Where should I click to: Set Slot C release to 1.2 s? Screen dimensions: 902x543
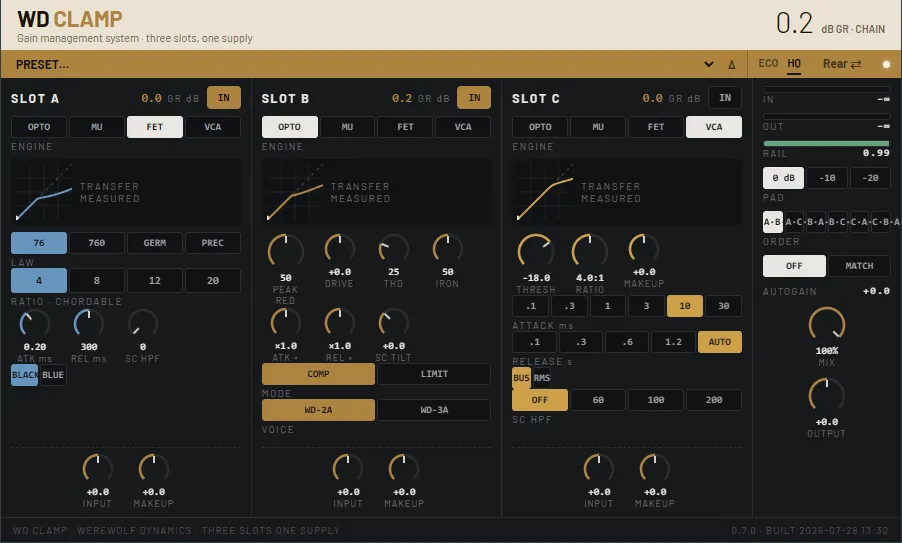[673, 342]
